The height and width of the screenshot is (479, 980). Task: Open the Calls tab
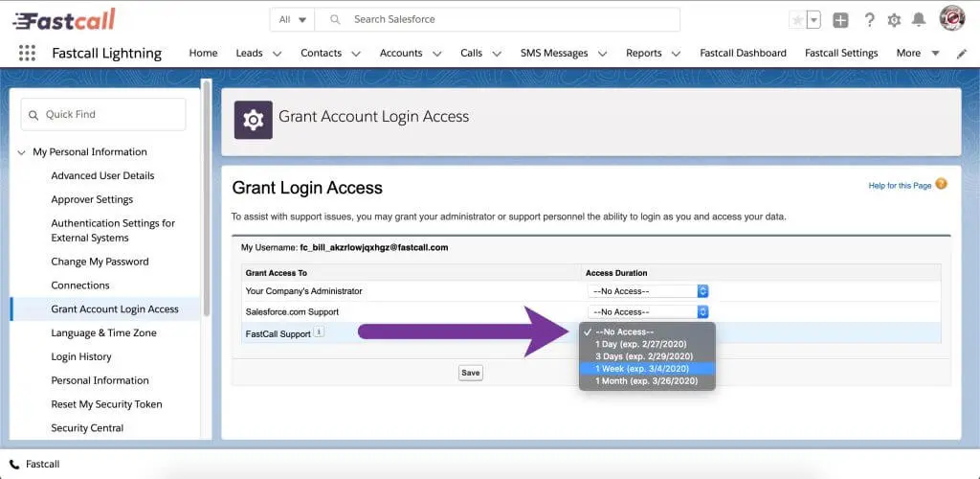(471, 53)
